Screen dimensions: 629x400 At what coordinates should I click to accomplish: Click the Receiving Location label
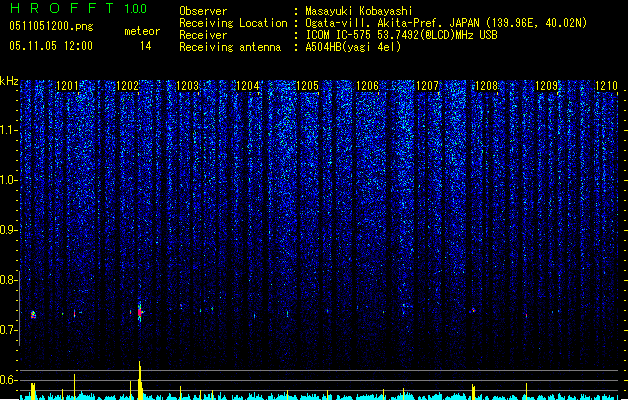[233, 23]
